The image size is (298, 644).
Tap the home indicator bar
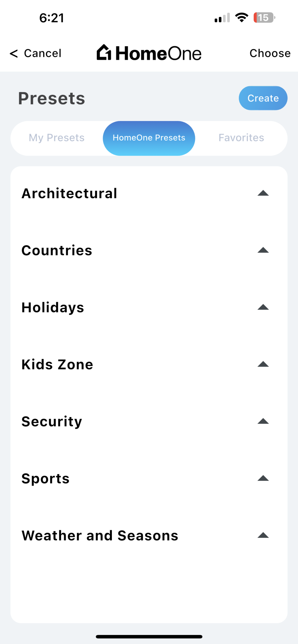(x=149, y=636)
